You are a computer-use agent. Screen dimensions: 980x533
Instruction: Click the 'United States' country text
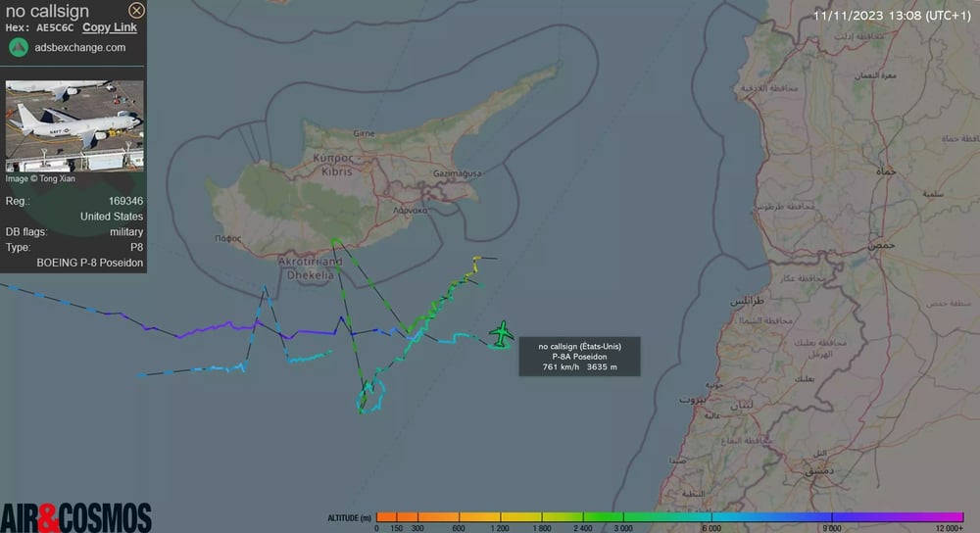tap(112, 217)
